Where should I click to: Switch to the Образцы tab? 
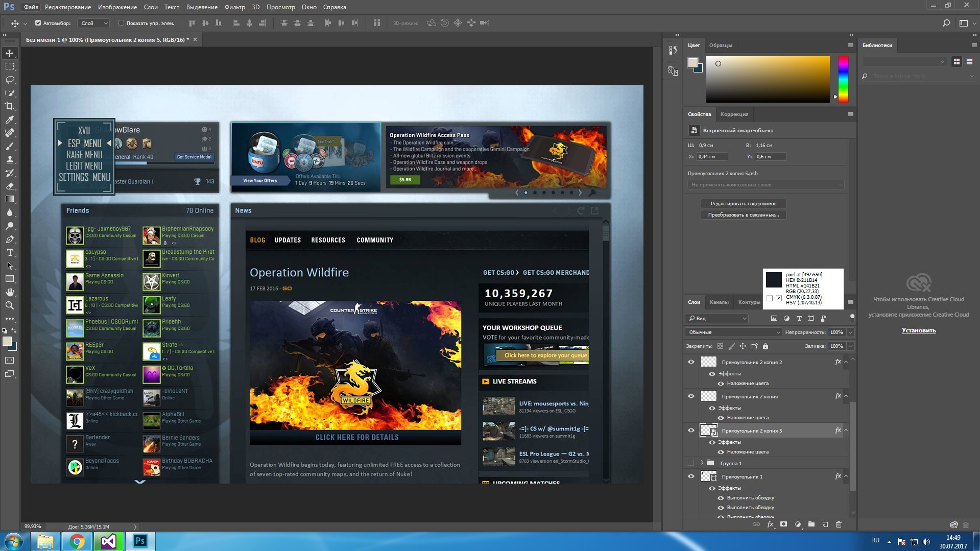tap(721, 45)
